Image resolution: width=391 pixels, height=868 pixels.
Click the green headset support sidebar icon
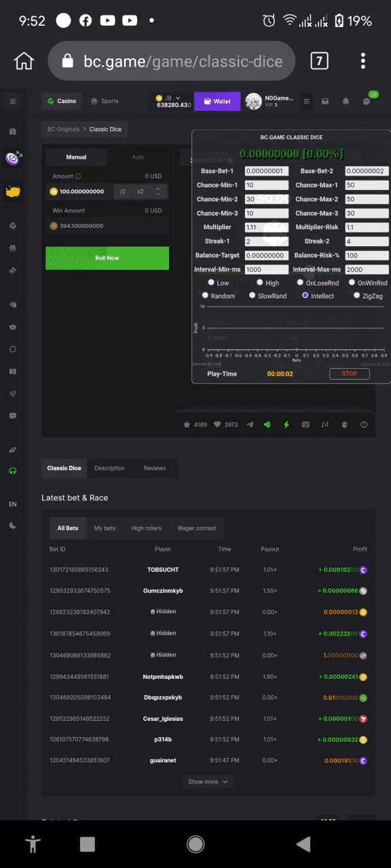tap(12, 471)
